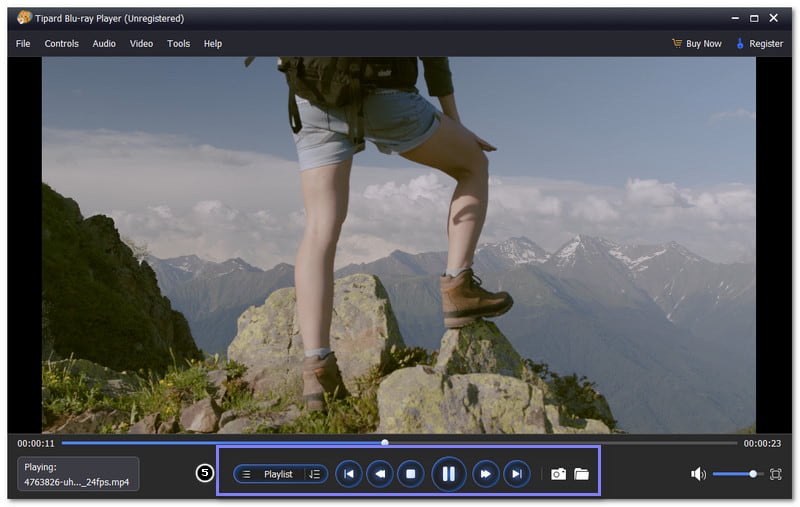Open the snapshot folder icon
This screenshot has width=800, height=507.
pos(581,474)
